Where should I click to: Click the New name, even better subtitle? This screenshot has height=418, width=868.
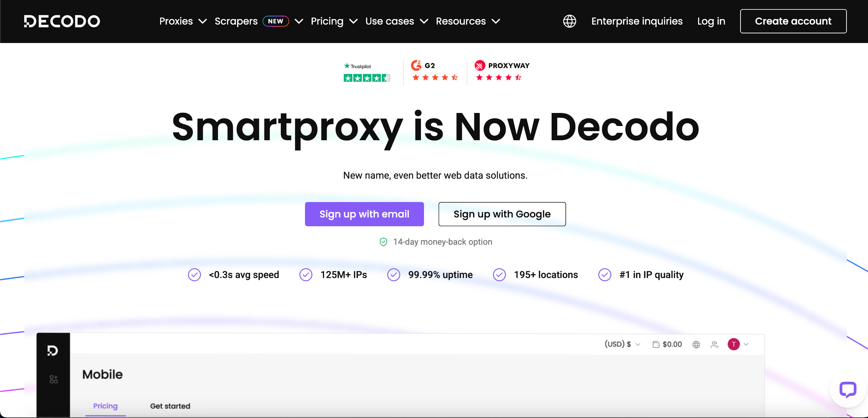point(435,175)
